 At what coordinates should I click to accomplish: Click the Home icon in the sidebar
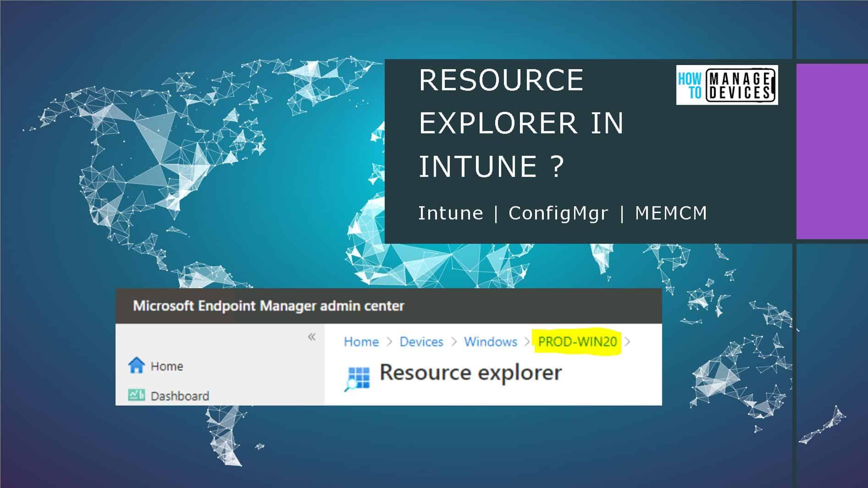click(137, 366)
